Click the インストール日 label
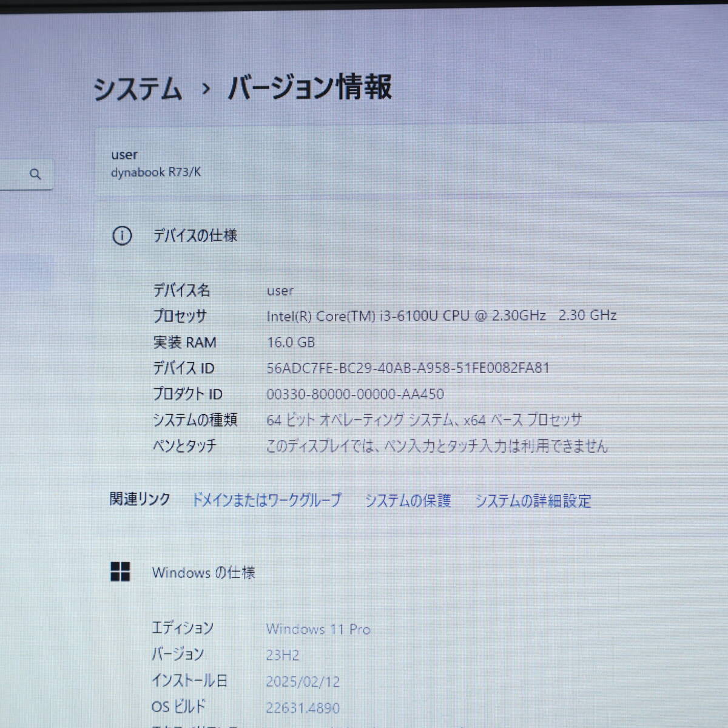Image resolution: width=728 pixels, height=728 pixels. point(190,680)
